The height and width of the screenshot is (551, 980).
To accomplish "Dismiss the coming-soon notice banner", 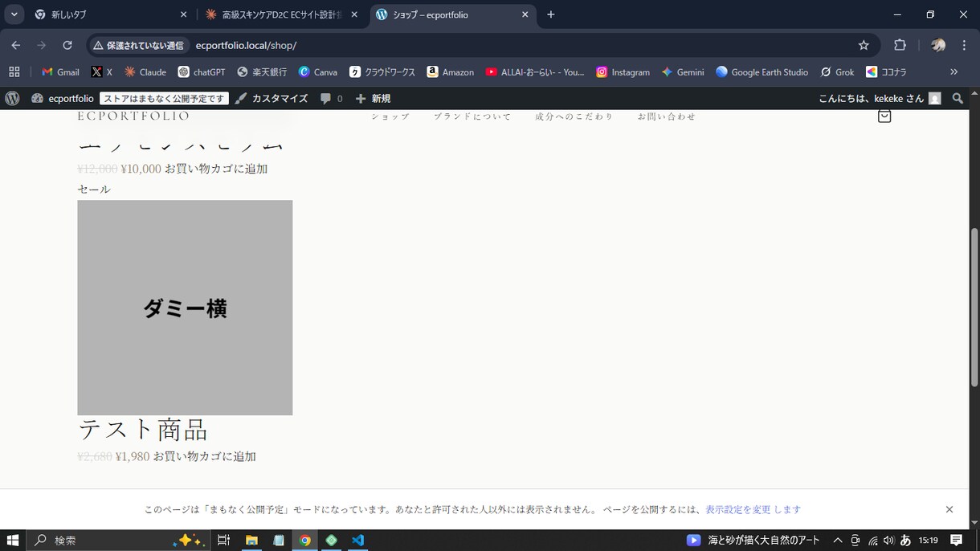I will 949,509.
